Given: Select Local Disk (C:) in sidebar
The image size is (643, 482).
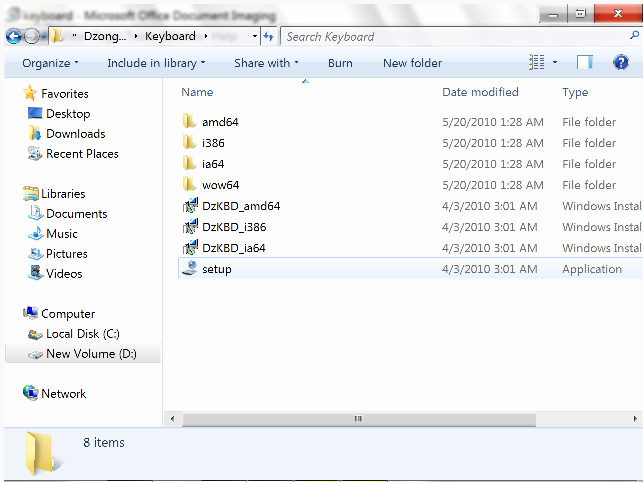Looking at the screenshot, I should (82, 334).
